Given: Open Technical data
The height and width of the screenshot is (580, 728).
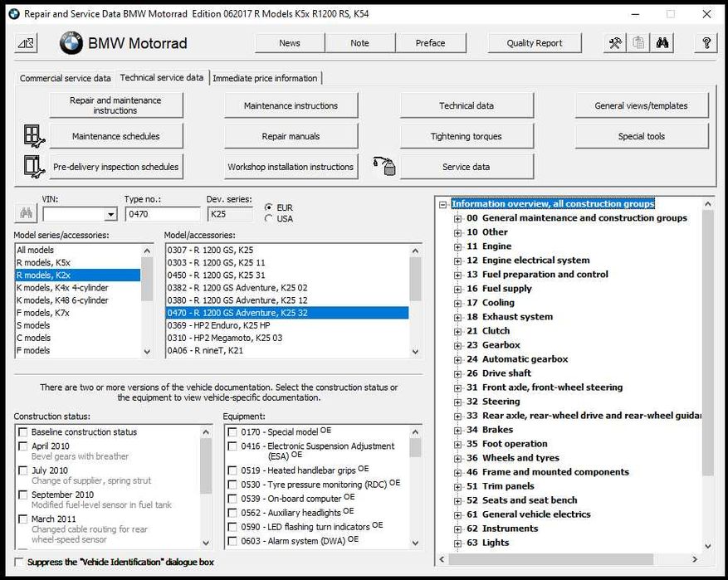Looking at the screenshot, I should coord(467,105).
